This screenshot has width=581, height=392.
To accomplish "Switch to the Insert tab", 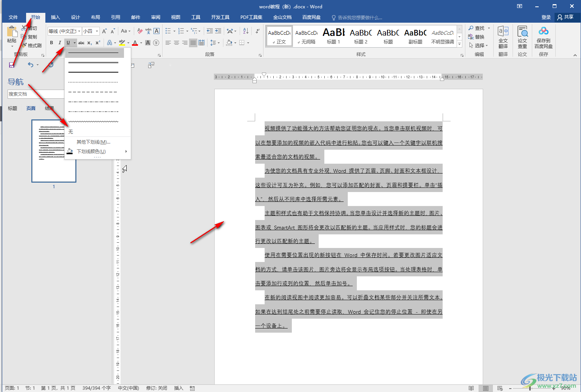I will [56, 17].
